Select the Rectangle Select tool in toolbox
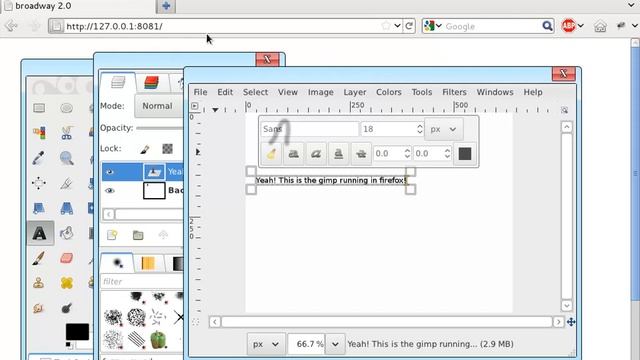 (x=39, y=108)
